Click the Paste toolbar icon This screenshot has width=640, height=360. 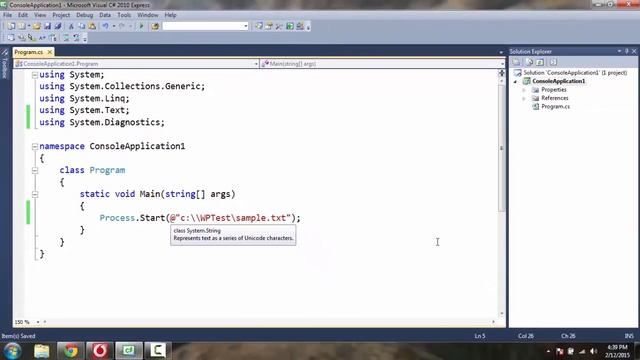pyautogui.click(x=92, y=26)
